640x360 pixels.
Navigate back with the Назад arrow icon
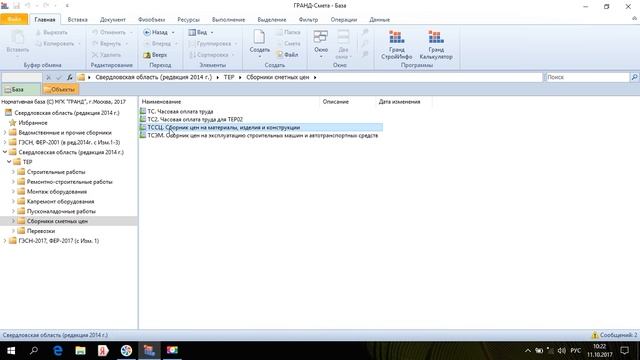tap(147, 32)
